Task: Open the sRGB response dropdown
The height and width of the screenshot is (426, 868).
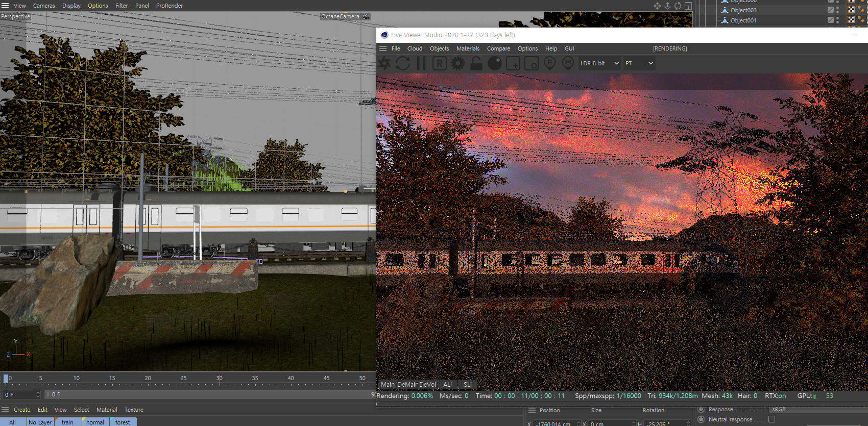Action: pyautogui.click(x=818, y=409)
